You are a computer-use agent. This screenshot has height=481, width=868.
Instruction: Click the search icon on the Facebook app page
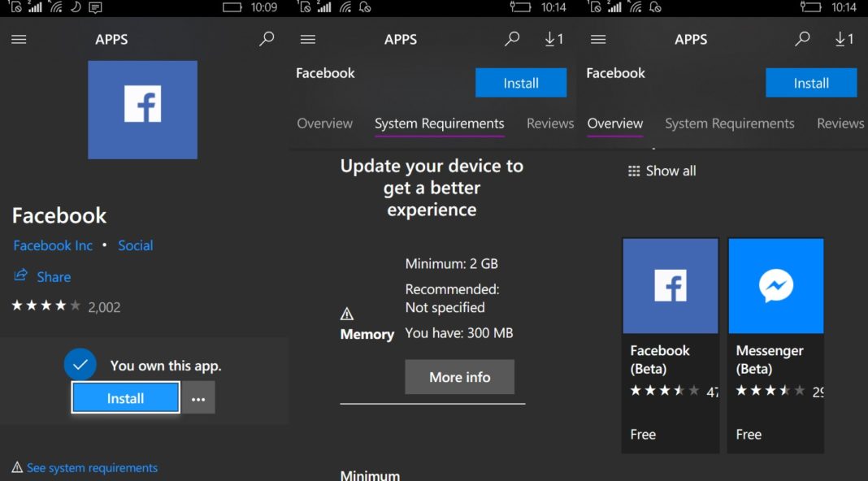267,38
